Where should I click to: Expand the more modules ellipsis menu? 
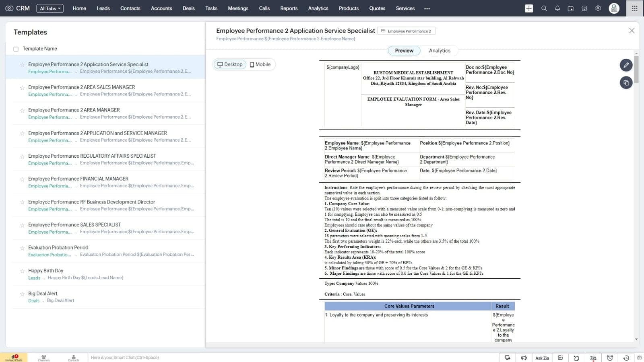point(427,8)
